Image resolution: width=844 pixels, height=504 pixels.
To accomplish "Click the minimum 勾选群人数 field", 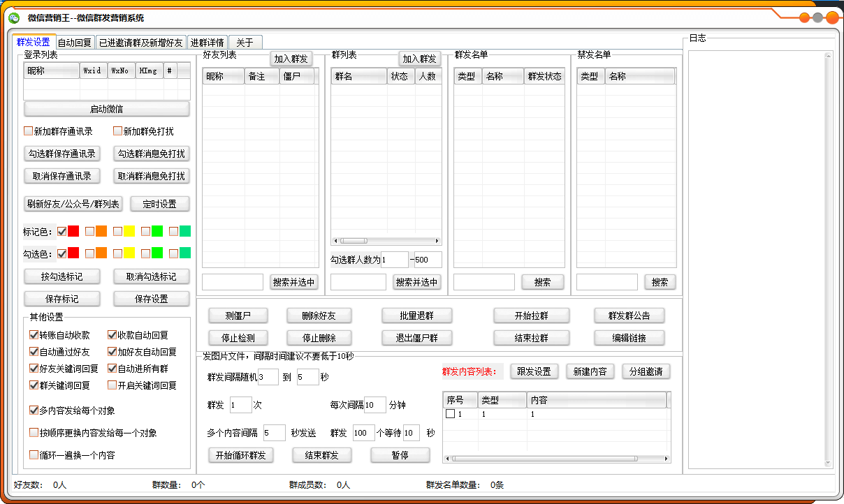I will tap(395, 260).
